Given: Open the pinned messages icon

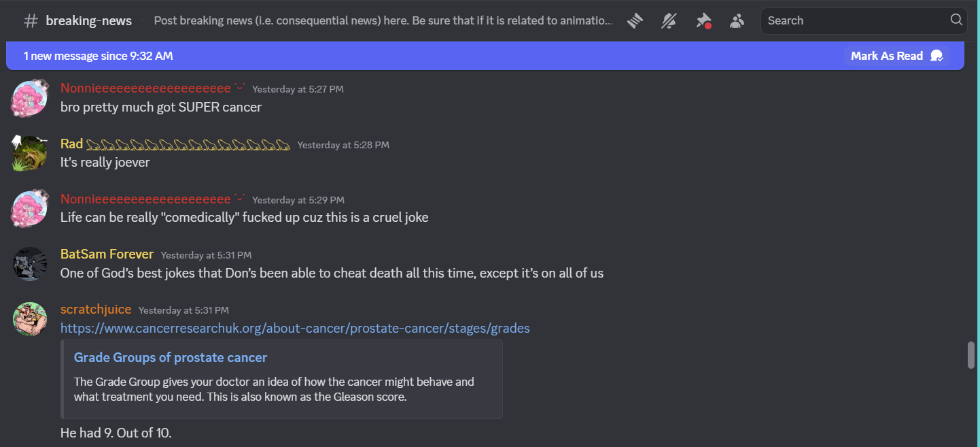Looking at the screenshot, I should [x=703, y=20].
